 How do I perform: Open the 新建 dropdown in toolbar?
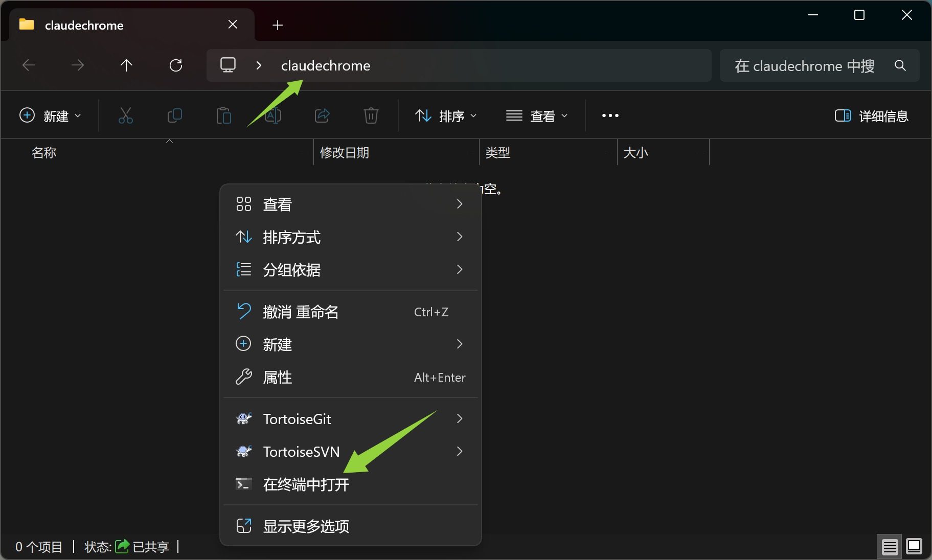(50, 116)
